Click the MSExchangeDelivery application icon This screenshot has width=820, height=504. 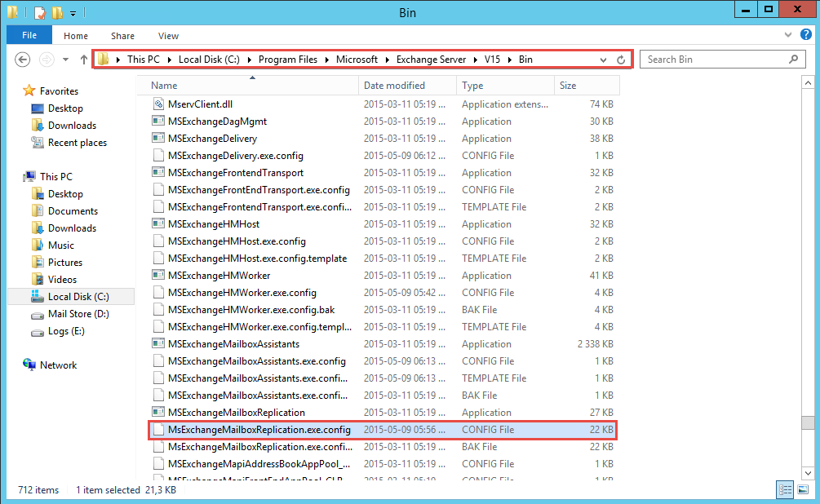tap(158, 139)
